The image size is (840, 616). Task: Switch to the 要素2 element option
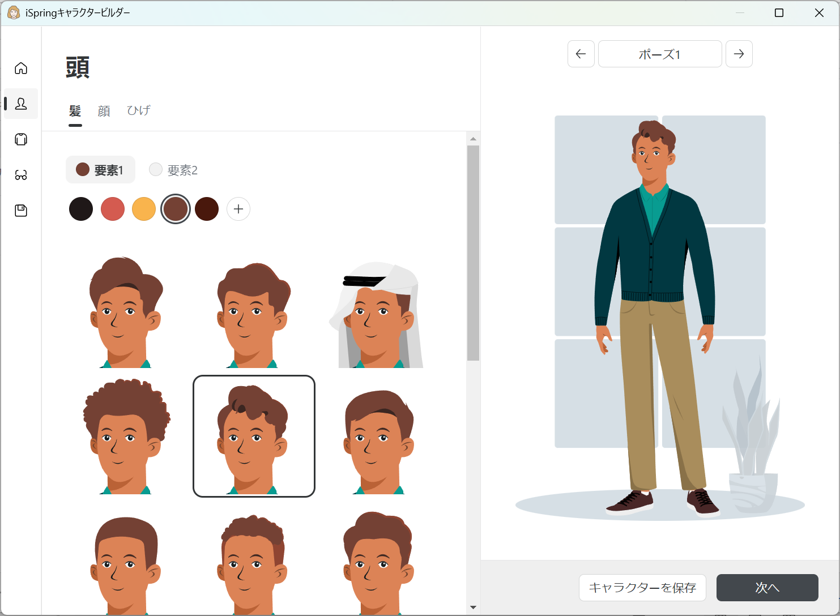173,169
